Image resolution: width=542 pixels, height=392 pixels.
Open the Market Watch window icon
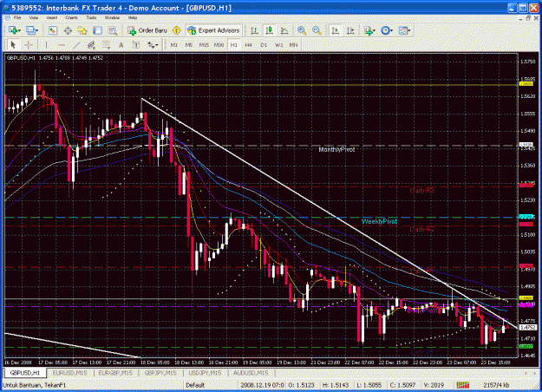pyautogui.click(x=53, y=30)
